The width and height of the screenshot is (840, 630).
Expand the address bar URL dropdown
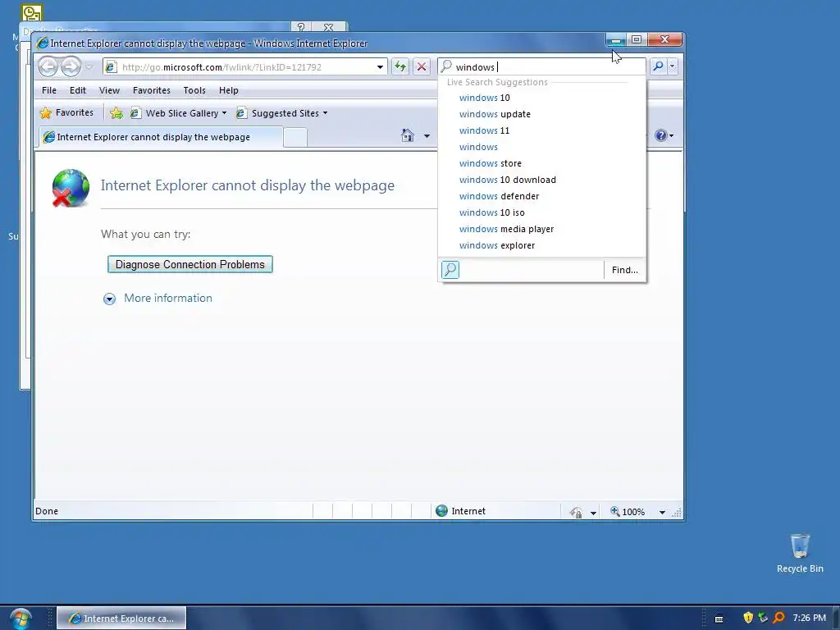coord(380,67)
